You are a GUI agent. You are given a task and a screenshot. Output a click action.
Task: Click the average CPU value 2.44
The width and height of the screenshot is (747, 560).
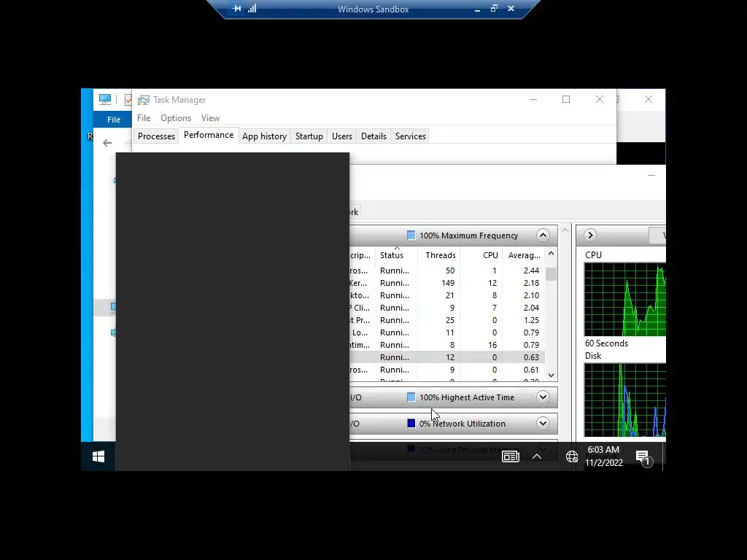(531, 271)
